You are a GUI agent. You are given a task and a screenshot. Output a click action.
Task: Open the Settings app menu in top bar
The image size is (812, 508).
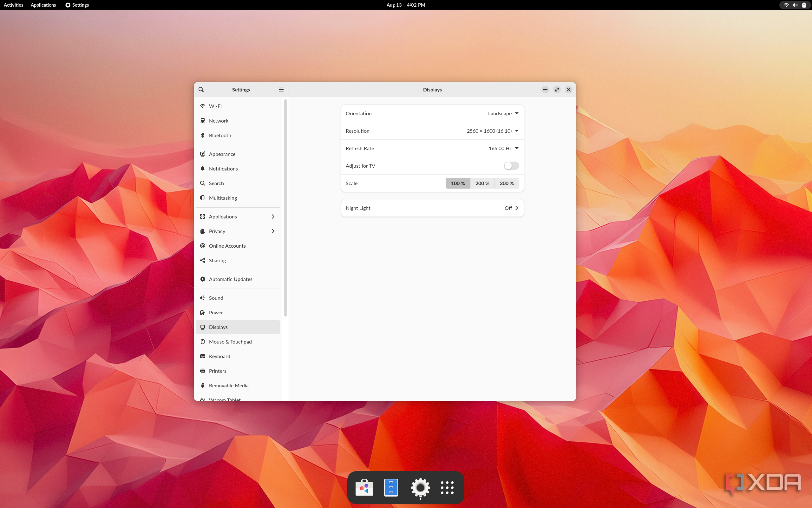[x=77, y=5]
